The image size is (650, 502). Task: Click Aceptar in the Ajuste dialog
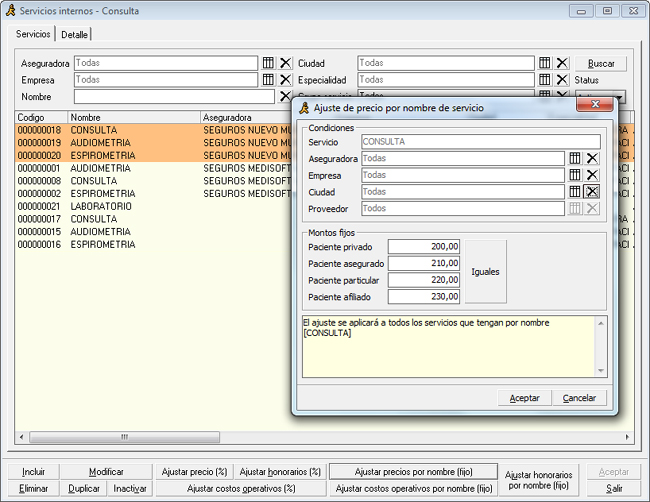click(x=524, y=398)
